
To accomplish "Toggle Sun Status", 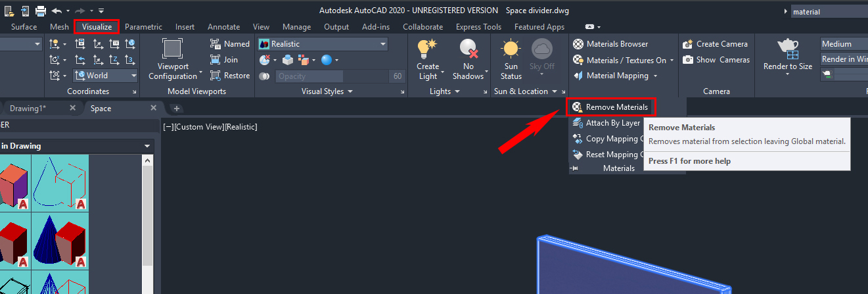I will click(x=511, y=59).
